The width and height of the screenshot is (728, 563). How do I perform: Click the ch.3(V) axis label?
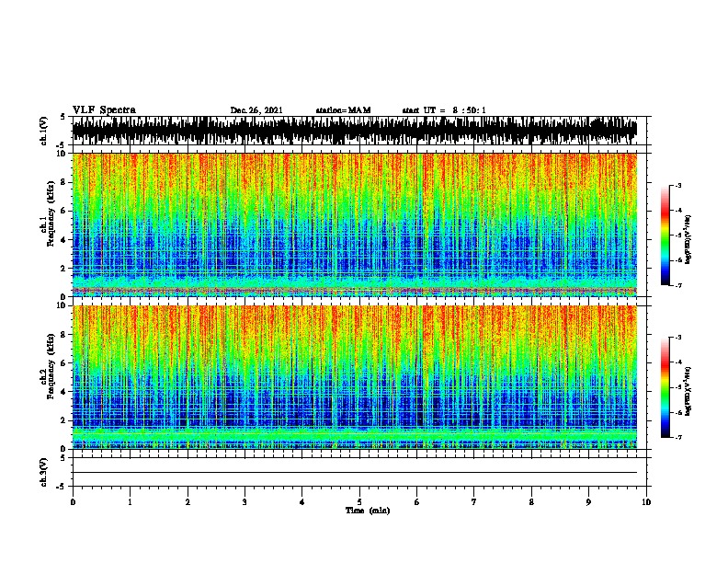click(44, 473)
